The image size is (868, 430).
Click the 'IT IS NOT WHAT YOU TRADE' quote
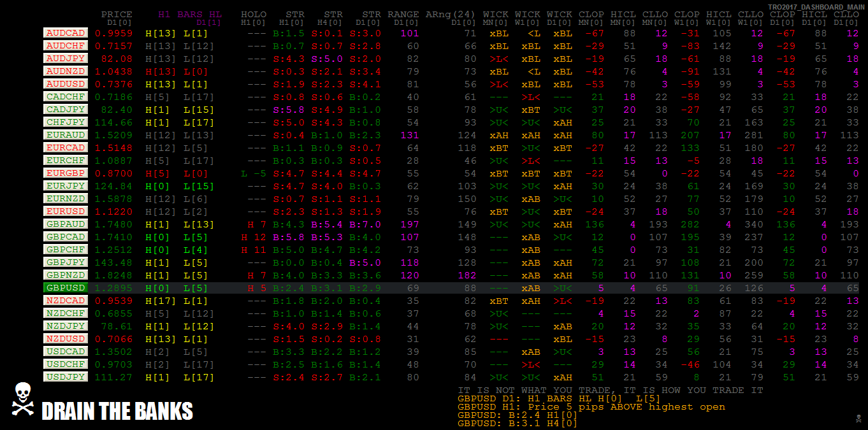(611, 390)
